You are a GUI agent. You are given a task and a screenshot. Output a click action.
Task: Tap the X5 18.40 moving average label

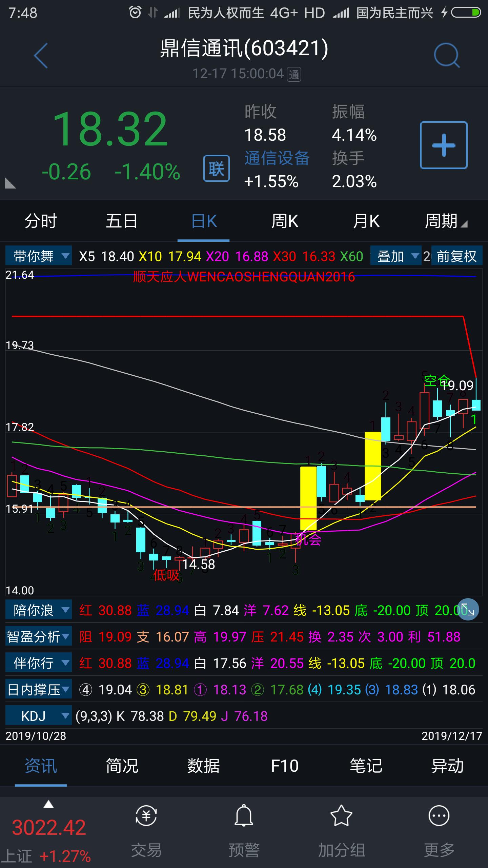coord(106,256)
